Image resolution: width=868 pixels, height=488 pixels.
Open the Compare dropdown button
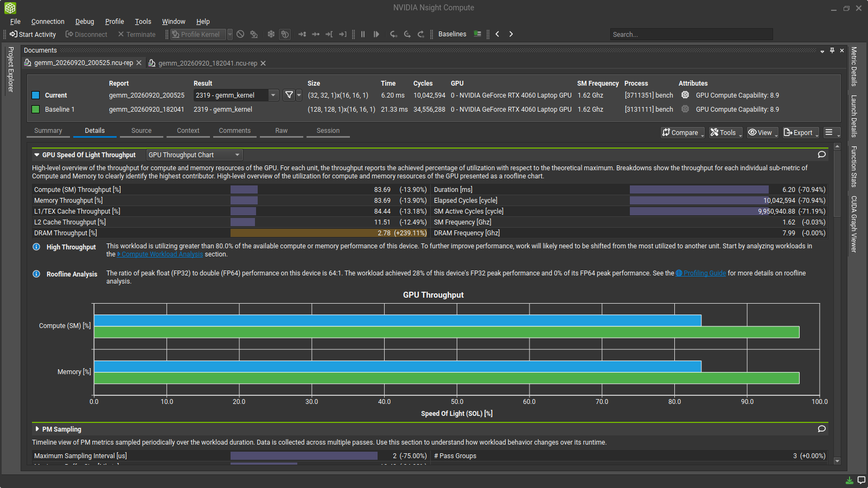coord(682,132)
